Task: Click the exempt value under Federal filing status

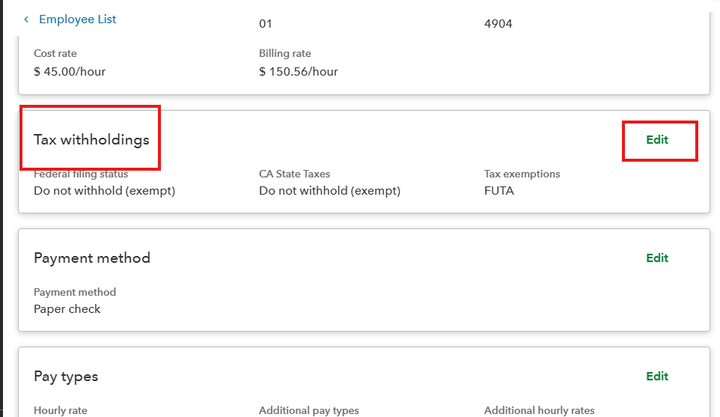Action: point(104,190)
